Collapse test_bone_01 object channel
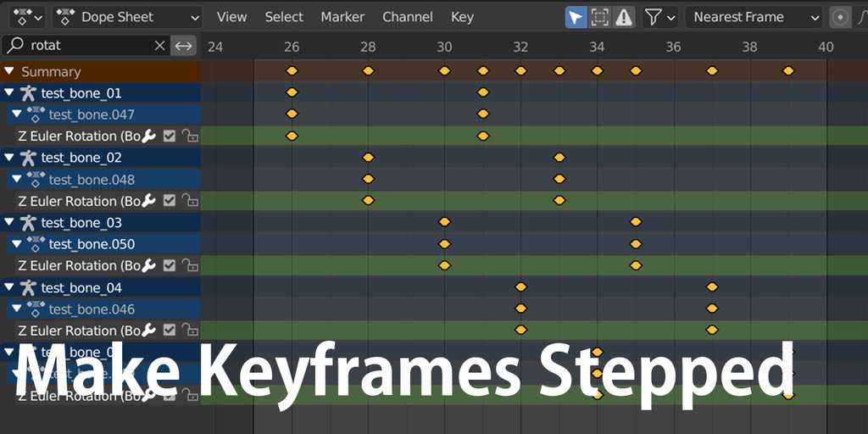The image size is (868, 434). [8, 93]
